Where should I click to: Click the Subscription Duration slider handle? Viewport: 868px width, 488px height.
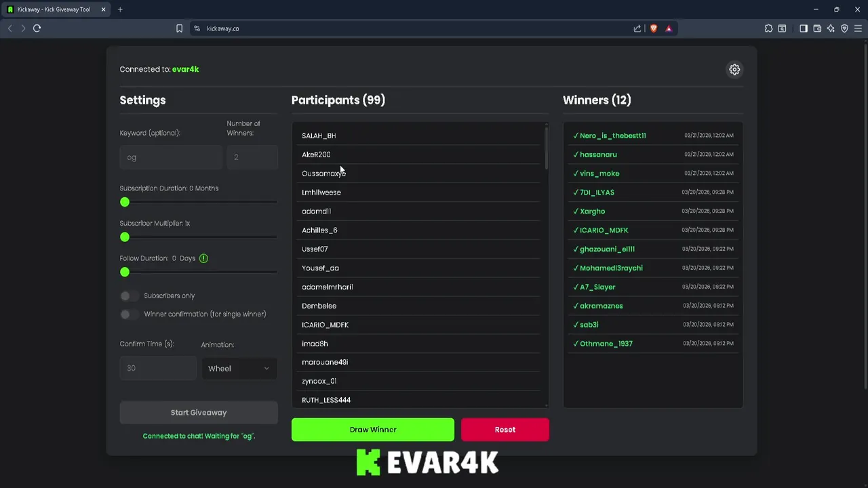[x=125, y=202]
